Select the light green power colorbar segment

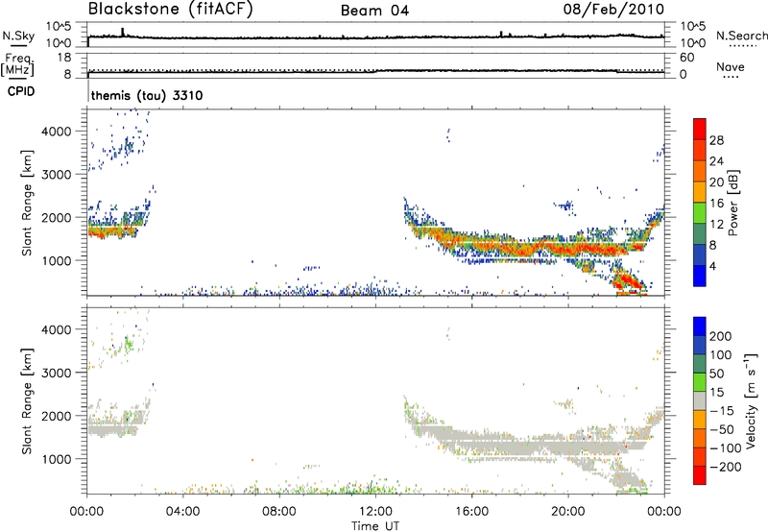(x=700, y=213)
